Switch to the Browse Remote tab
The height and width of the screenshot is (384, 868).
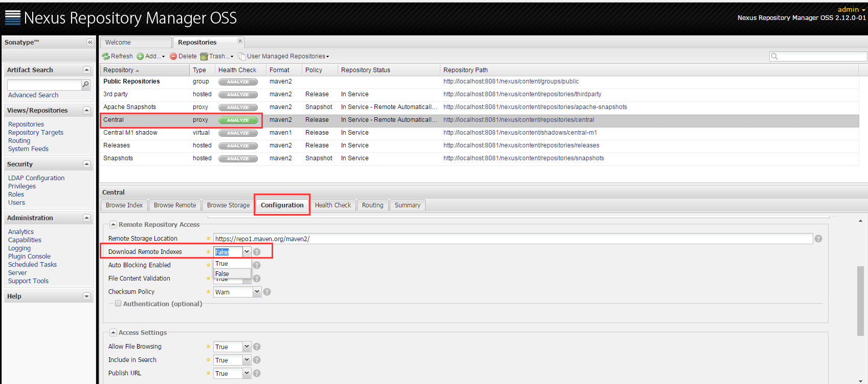tap(175, 205)
